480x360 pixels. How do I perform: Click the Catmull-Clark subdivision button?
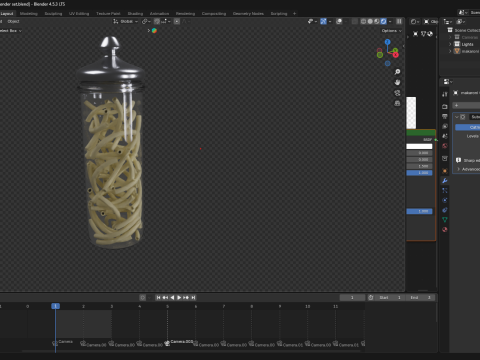(x=468, y=127)
